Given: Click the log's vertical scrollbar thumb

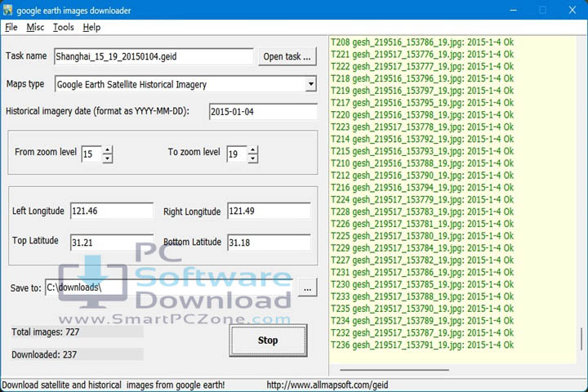Looking at the screenshot, I should (581, 339).
